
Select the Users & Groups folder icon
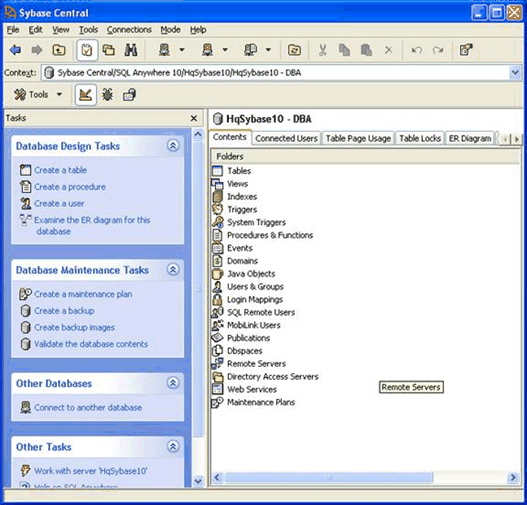pyautogui.click(x=217, y=287)
